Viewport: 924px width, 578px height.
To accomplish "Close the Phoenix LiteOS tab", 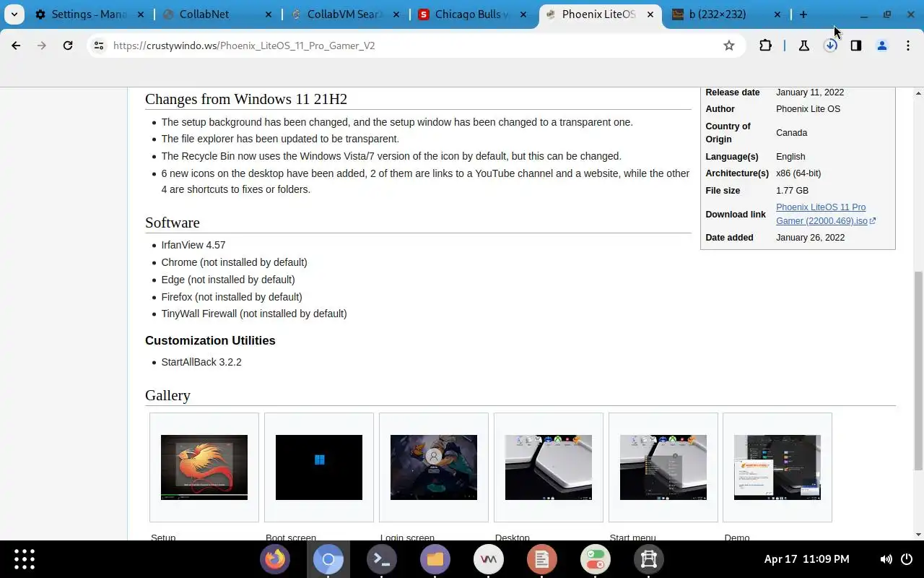I will coord(650,14).
